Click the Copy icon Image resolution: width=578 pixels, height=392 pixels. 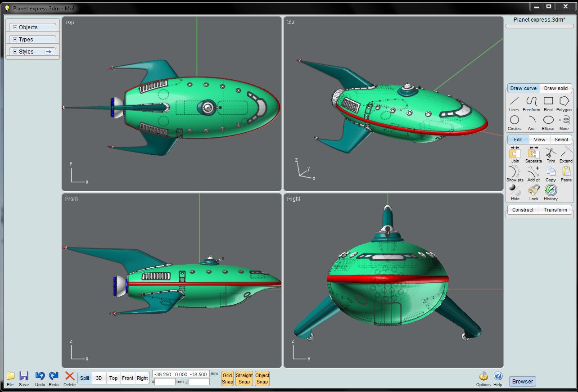click(551, 174)
